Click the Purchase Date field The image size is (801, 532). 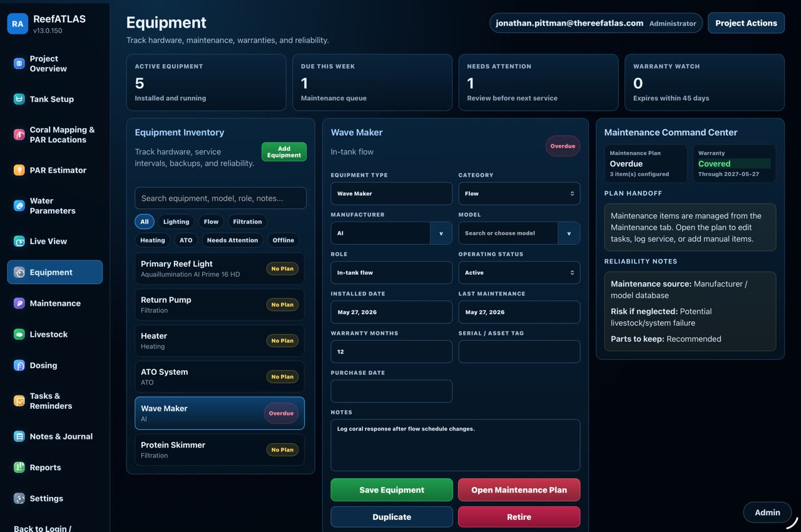click(392, 391)
